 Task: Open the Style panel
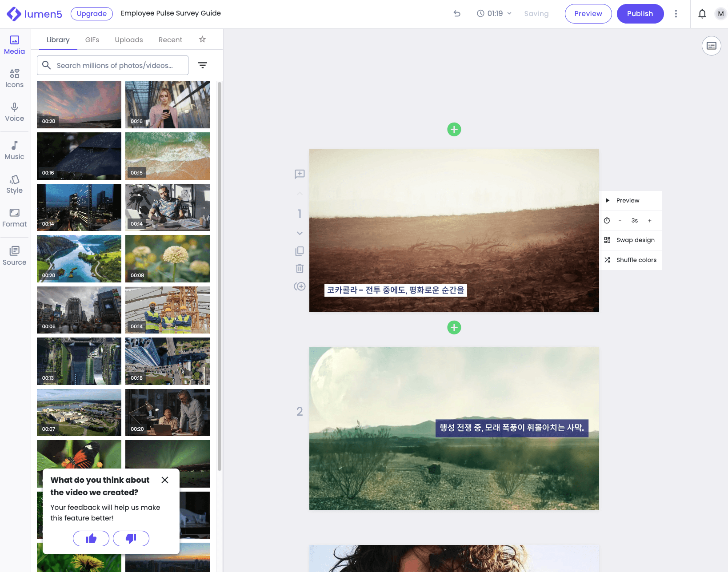pyautogui.click(x=14, y=184)
